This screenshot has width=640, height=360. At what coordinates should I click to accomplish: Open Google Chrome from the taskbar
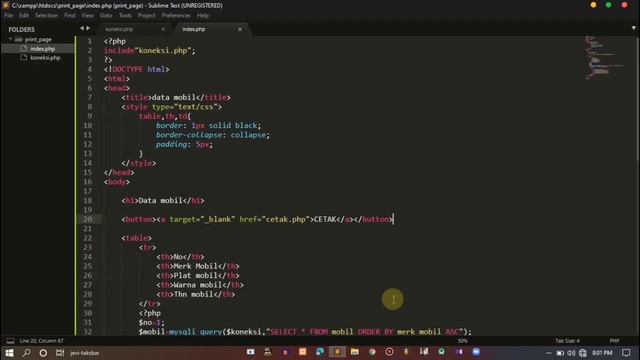372,352
